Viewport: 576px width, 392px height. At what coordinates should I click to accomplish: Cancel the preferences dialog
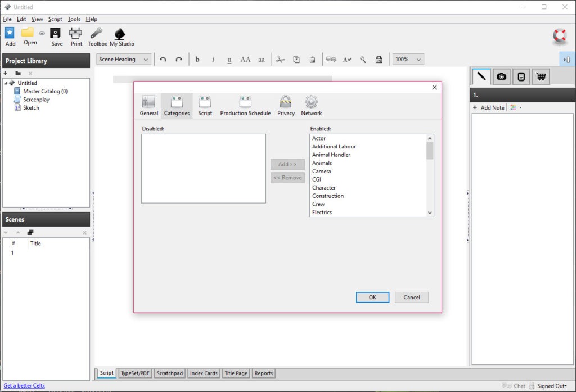click(x=411, y=297)
